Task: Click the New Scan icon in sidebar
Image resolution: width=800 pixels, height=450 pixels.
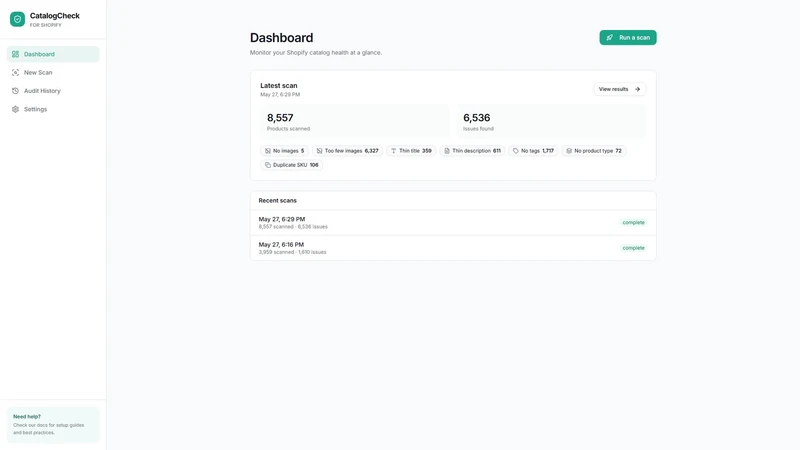Action: (x=15, y=72)
